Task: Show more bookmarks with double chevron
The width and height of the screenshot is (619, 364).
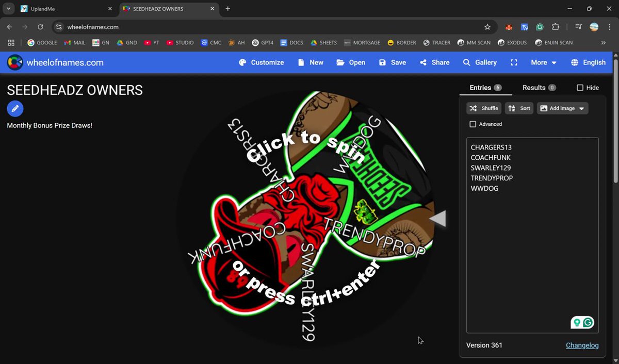Action: click(x=604, y=43)
